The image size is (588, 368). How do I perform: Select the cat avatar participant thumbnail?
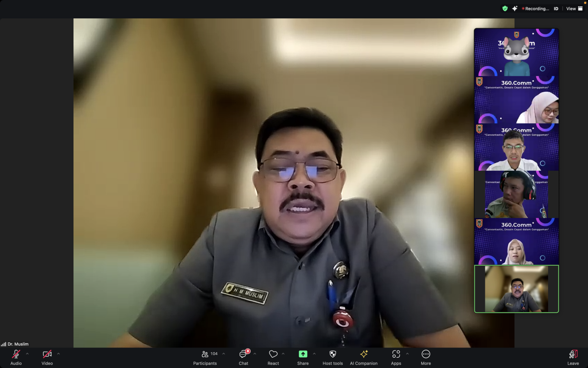pyautogui.click(x=516, y=53)
